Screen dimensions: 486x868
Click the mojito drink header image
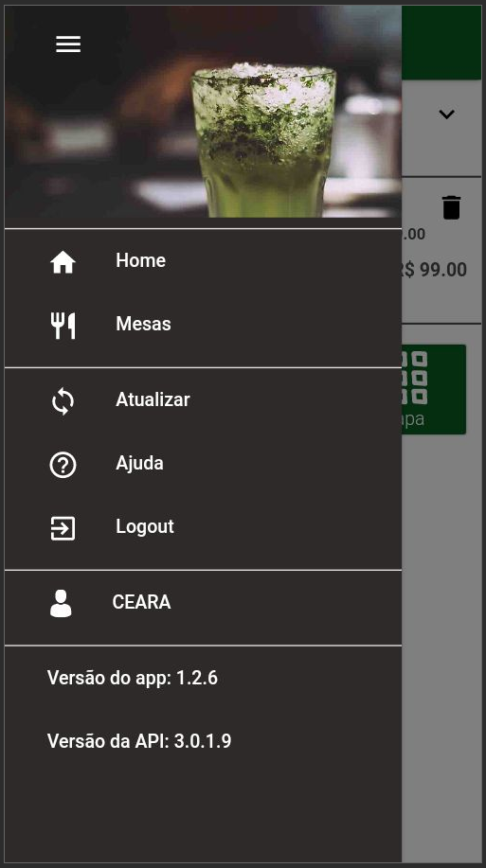coord(203,112)
